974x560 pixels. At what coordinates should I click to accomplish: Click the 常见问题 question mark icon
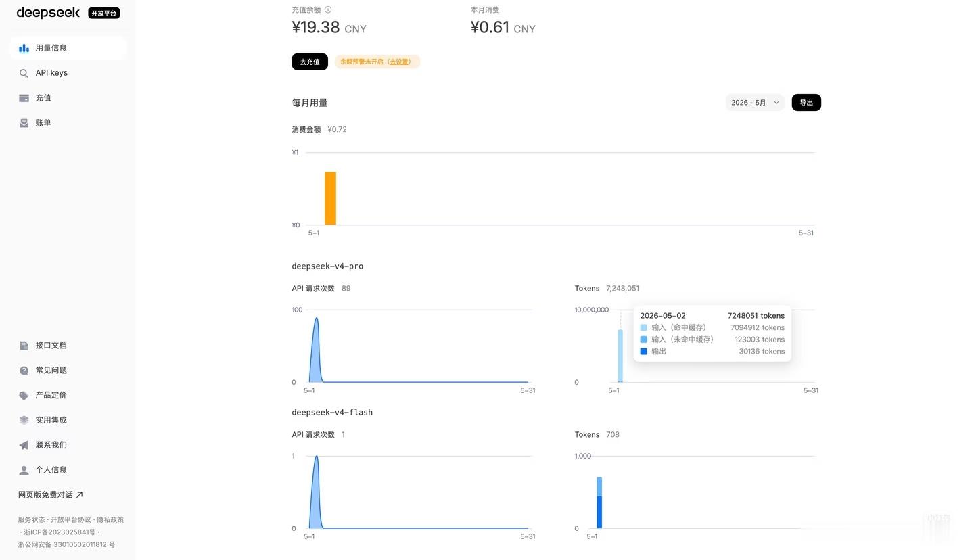[24, 371]
